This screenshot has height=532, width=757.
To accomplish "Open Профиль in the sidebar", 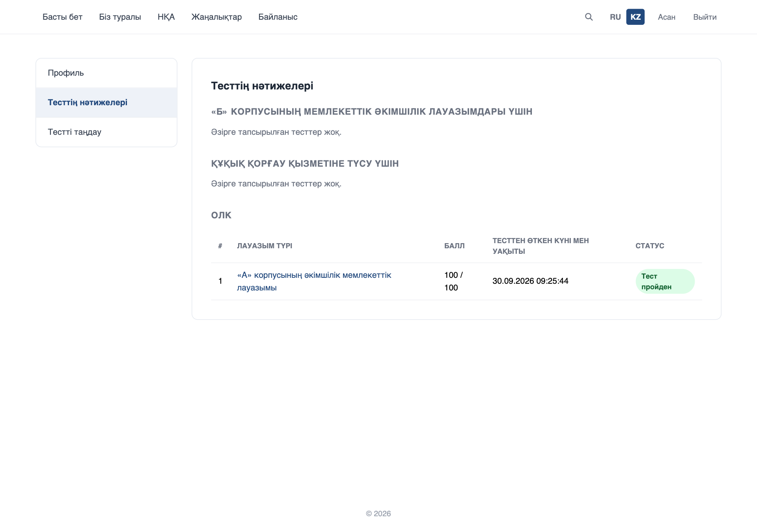I will click(x=106, y=73).
